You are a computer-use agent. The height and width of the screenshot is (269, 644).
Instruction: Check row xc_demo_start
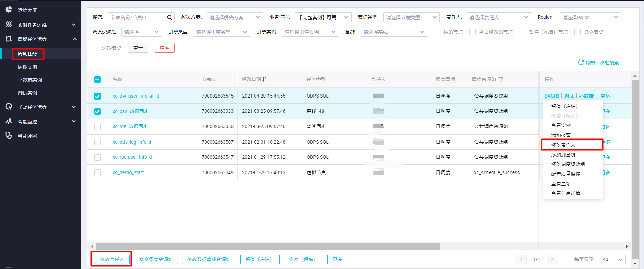click(x=97, y=173)
